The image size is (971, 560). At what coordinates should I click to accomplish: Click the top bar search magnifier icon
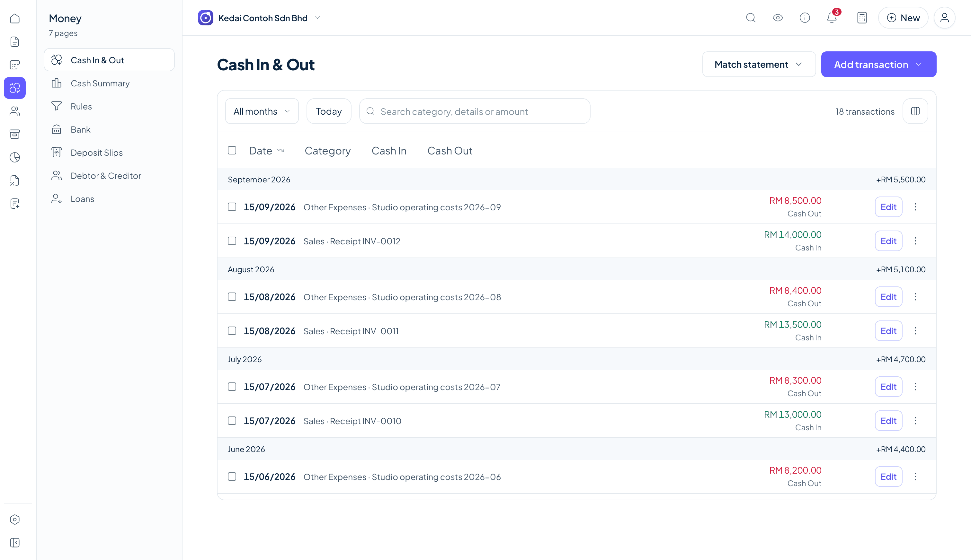(751, 18)
